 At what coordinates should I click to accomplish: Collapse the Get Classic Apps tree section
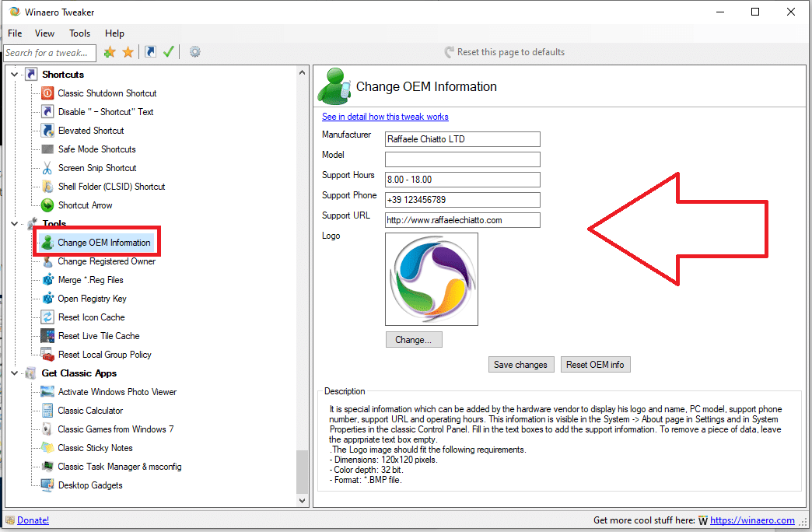(15, 373)
